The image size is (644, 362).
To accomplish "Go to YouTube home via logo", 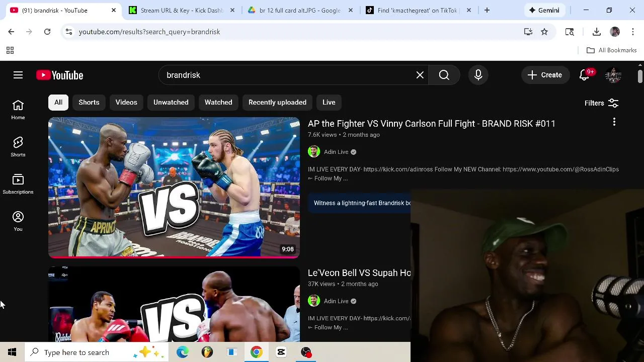I will (x=59, y=75).
